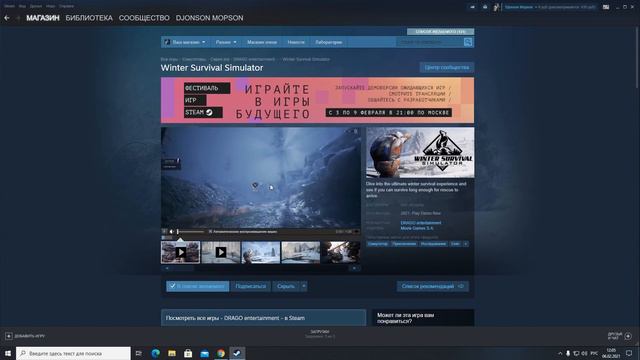This screenshot has height=360, width=640.
Task: Open DRAGO entertainment developer link
Action: 420,223
